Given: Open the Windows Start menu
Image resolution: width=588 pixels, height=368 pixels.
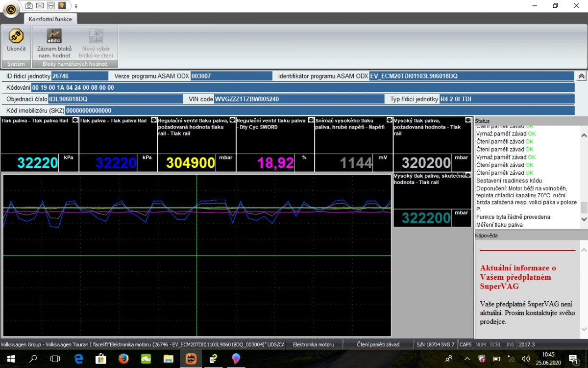Looking at the screenshot, I should (11, 359).
